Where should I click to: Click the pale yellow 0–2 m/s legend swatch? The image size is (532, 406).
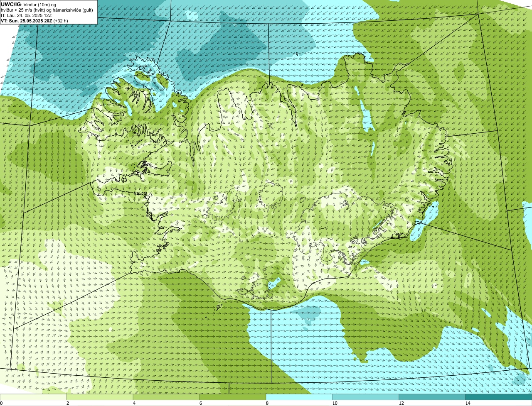click(x=33, y=397)
